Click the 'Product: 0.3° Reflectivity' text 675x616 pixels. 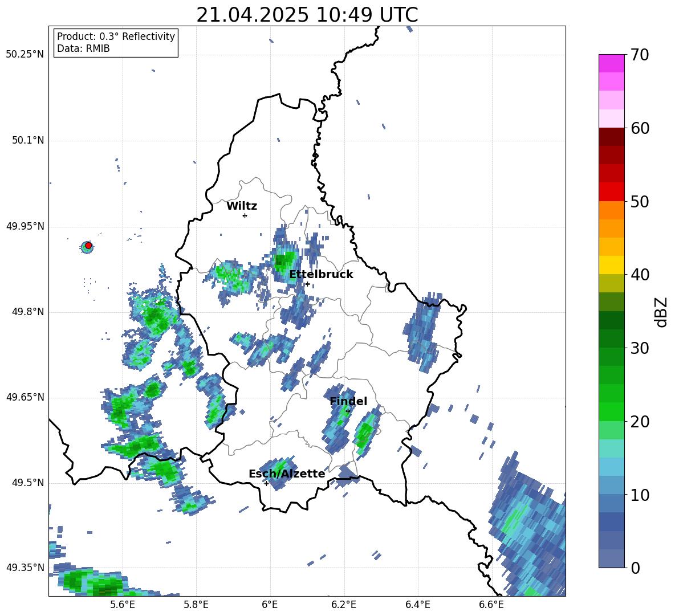pyautogui.click(x=116, y=36)
